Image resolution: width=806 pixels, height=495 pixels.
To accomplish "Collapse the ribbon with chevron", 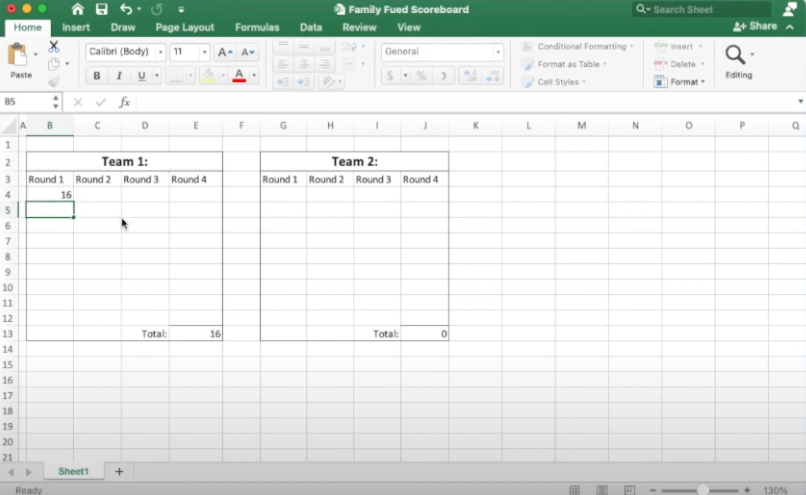I will (x=790, y=27).
